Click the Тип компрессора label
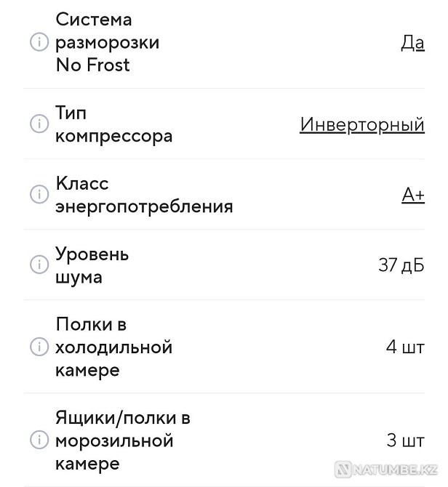This screenshot has width=448, height=487. pyautogui.click(x=113, y=124)
